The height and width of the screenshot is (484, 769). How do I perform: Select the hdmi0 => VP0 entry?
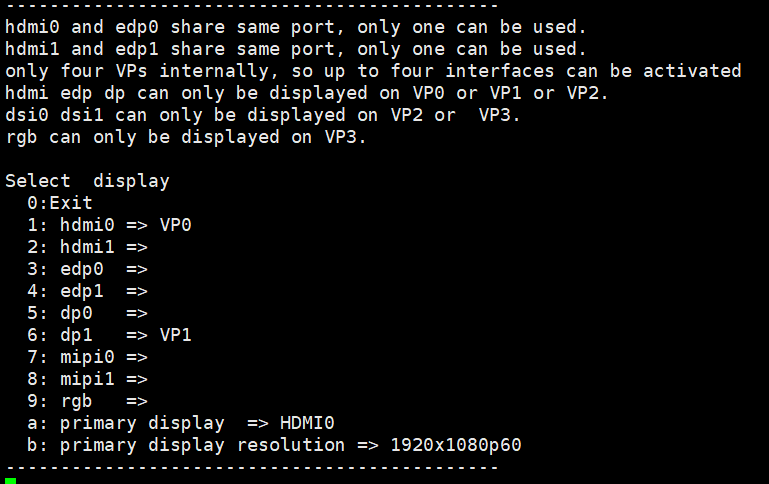coord(109,225)
